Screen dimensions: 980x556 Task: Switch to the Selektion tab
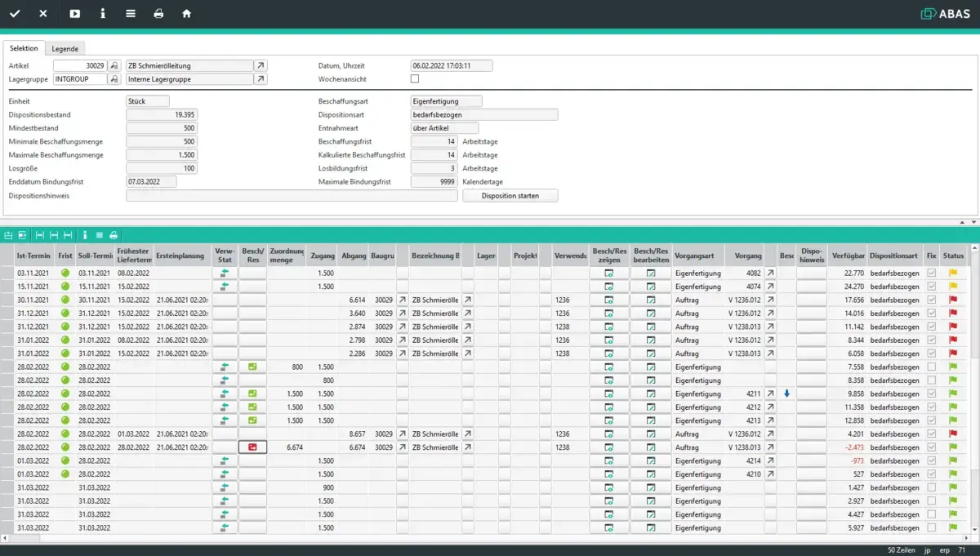pyautogui.click(x=24, y=49)
